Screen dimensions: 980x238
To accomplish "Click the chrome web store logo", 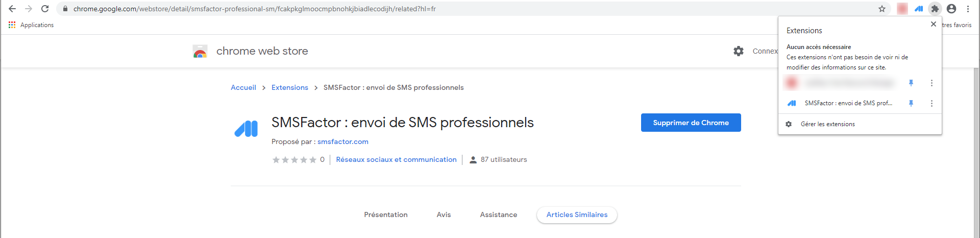I will [200, 51].
